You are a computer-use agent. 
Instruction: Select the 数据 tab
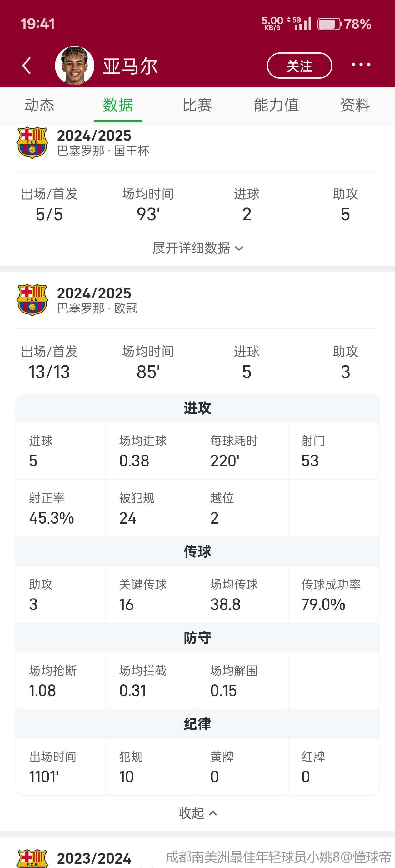[118, 105]
